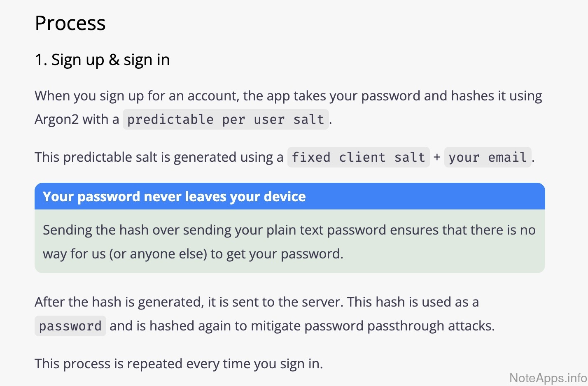Image resolution: width=588 pixels, height=386 pixels.
Task: Click the "predictable per user salt" code snippet
Action: click(x=226, y=120)
